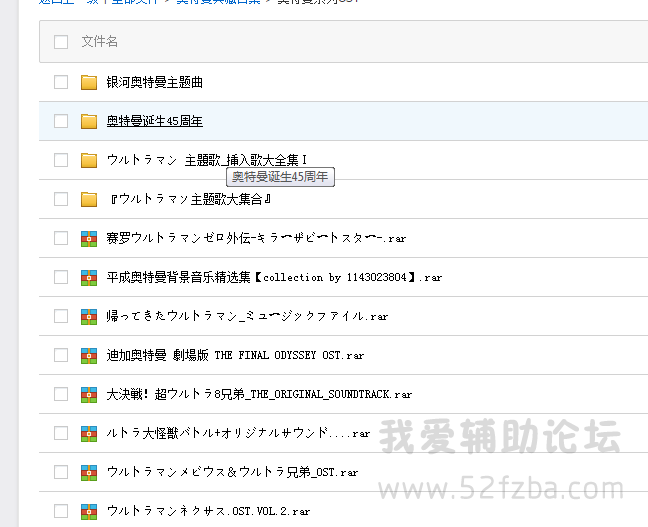Click the folder icon beside 奥特曼诞生45周年

(x=89, y=121)
